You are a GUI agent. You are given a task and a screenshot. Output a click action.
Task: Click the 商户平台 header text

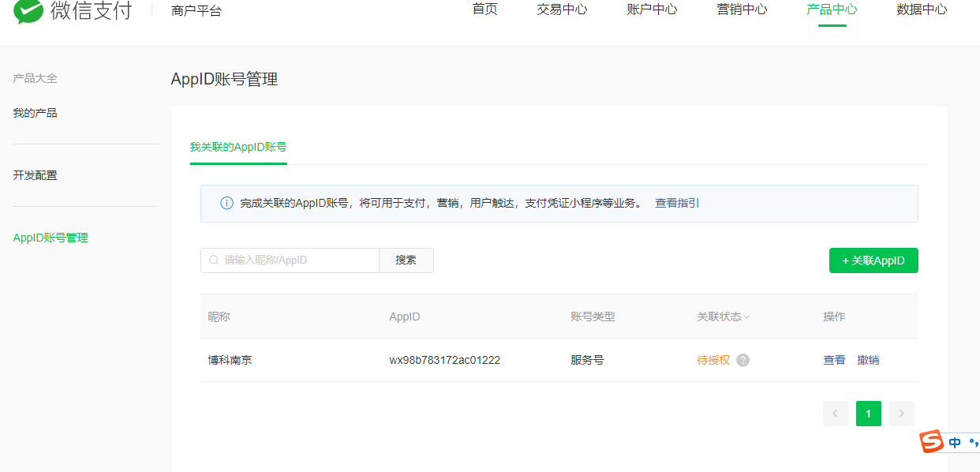coord(196,11)
